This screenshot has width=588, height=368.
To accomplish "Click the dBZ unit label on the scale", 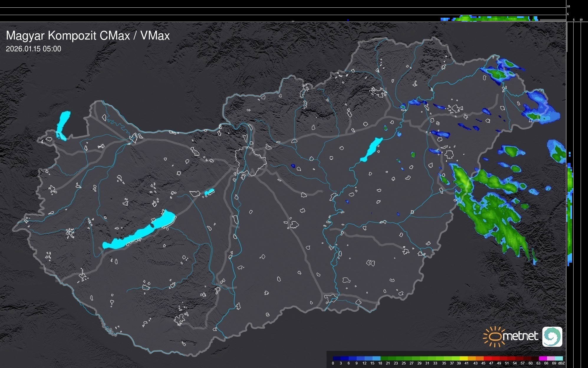I will point(561,363).
